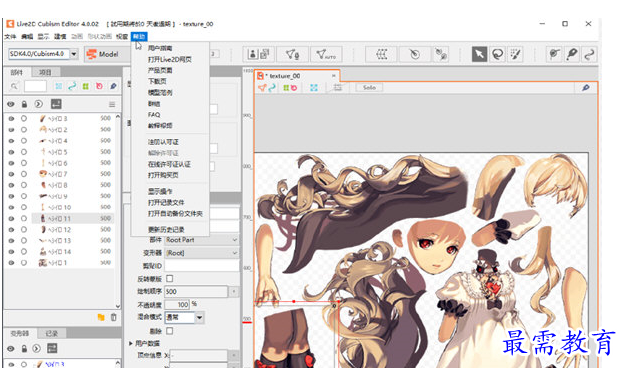This screenshot has width=624, height=374.
Task: Filter parts by red rotation deformer icon
Action: point(99,86)
